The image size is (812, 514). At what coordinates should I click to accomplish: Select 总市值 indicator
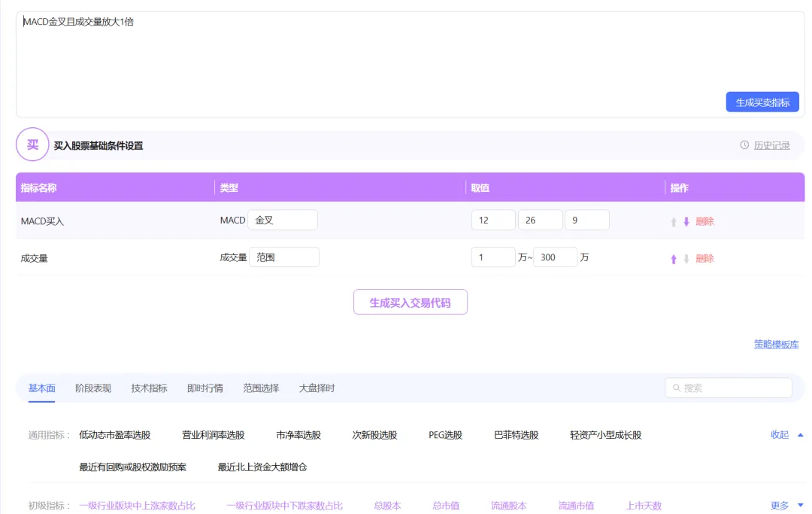point(446,506)
